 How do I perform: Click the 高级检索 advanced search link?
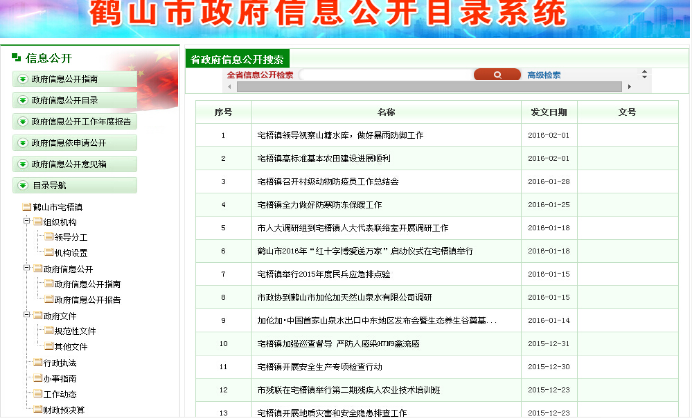click(x=544, y=75)
